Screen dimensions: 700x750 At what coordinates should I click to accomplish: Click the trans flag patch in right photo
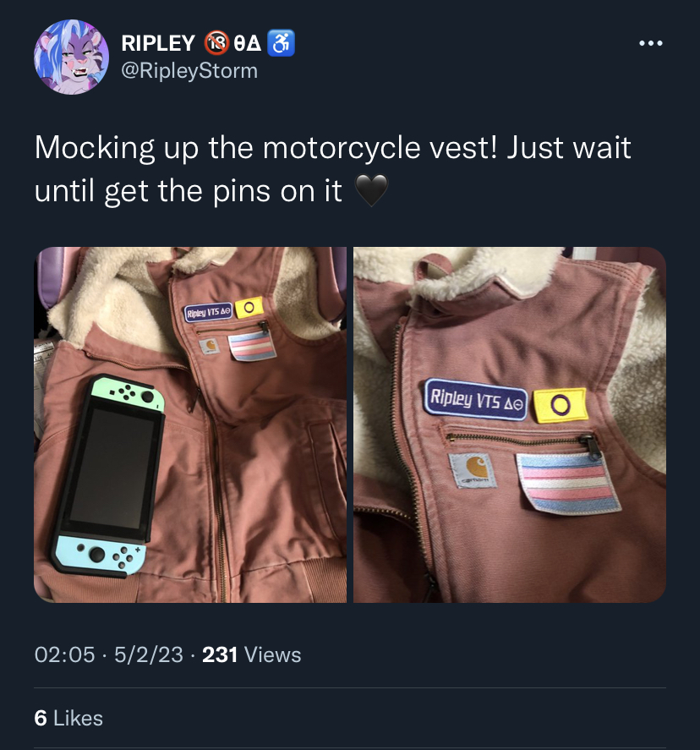(x=568, y=484)
